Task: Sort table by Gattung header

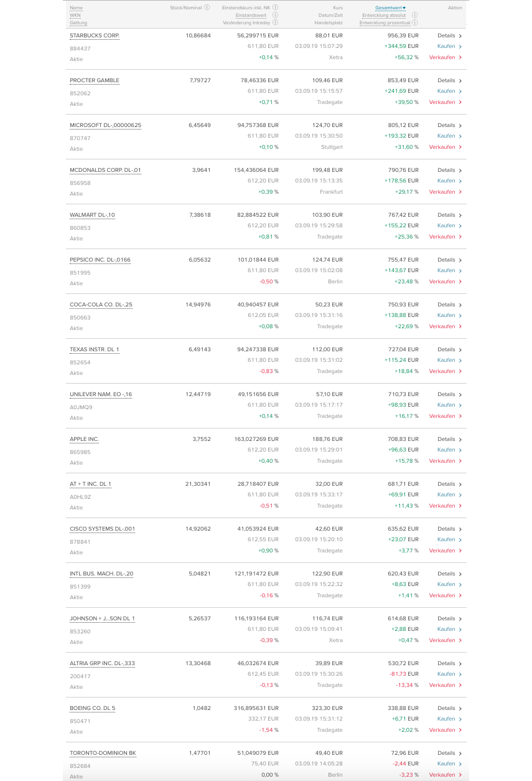Action: (78, 22)
